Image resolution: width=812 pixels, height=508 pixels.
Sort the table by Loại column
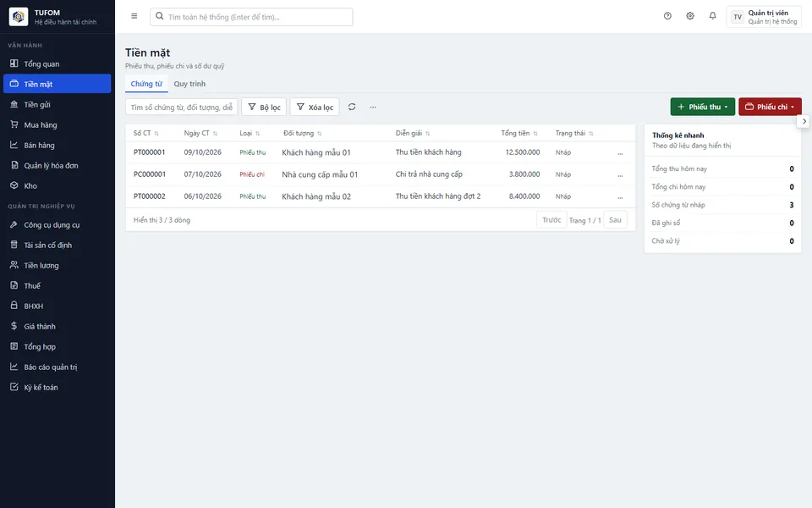[250, 133]
